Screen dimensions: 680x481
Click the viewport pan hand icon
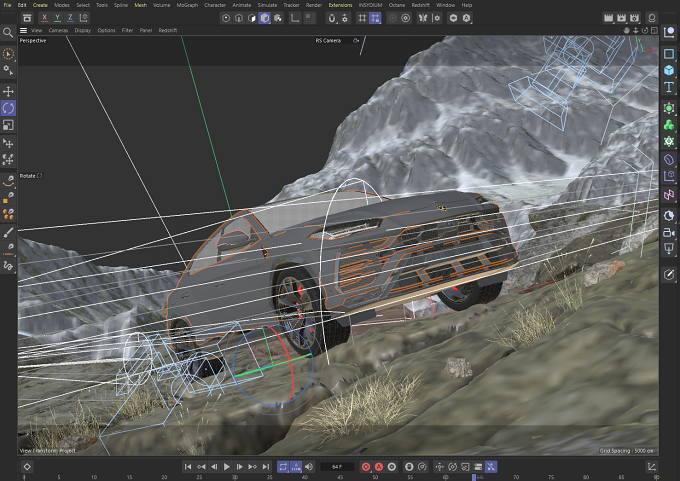pos(626,30)
